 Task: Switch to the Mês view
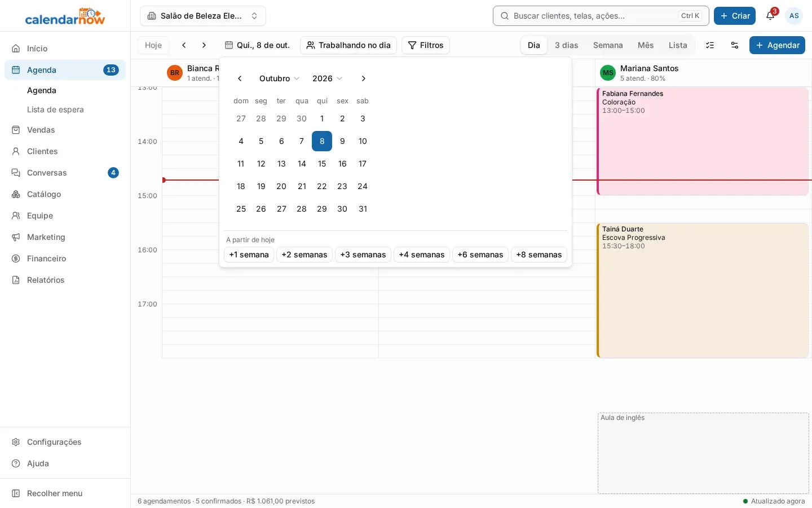coord(646,45)
